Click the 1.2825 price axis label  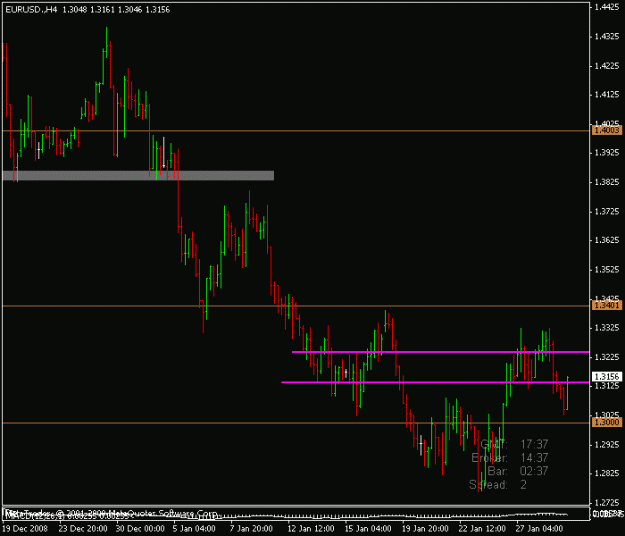[607, 473]
